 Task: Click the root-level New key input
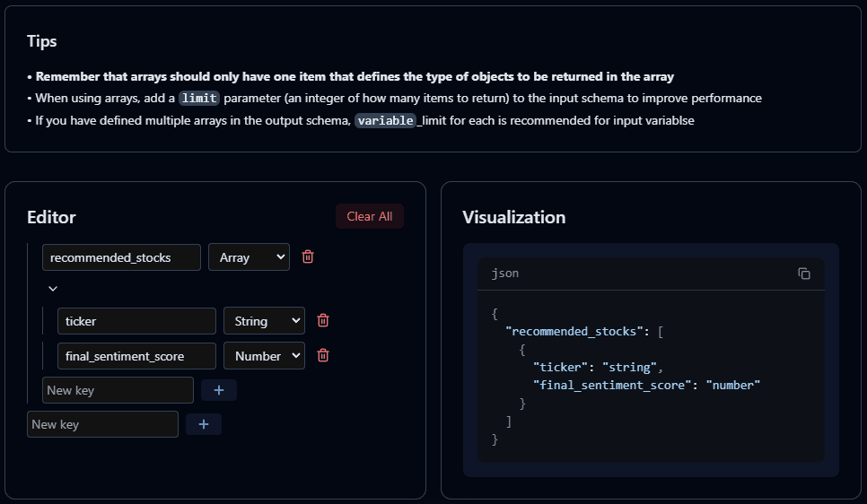click(102, 424)
